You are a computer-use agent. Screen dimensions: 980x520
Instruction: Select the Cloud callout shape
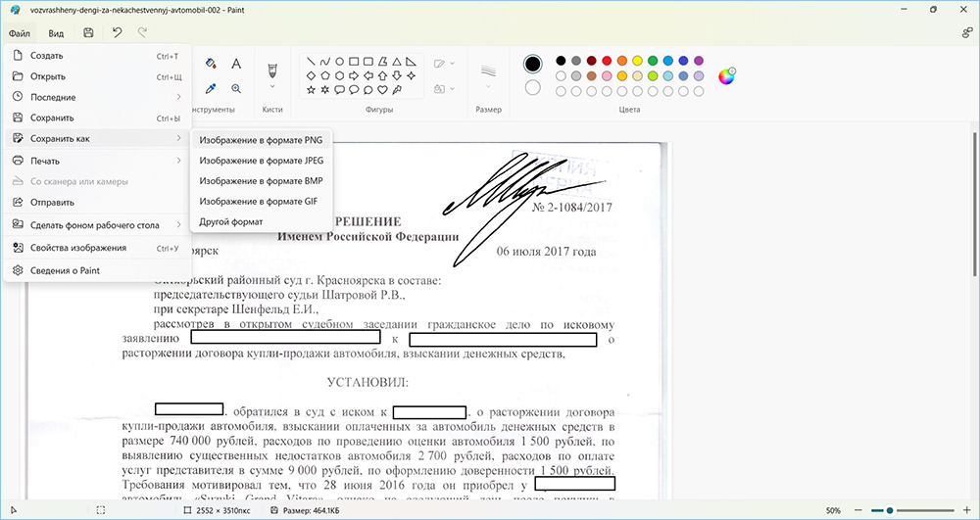pyautogui.click(x=368, y=90)
